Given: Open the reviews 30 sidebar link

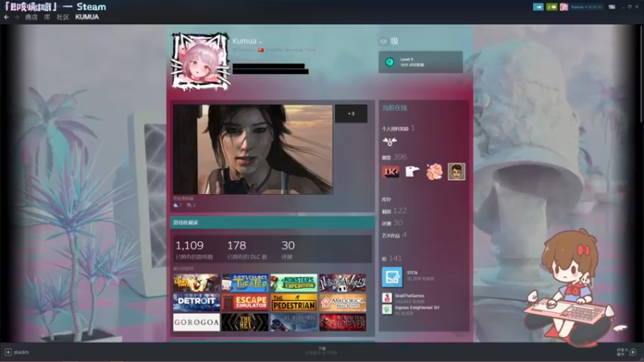Looking at the screenshot, I should click(x=392, y=223).
